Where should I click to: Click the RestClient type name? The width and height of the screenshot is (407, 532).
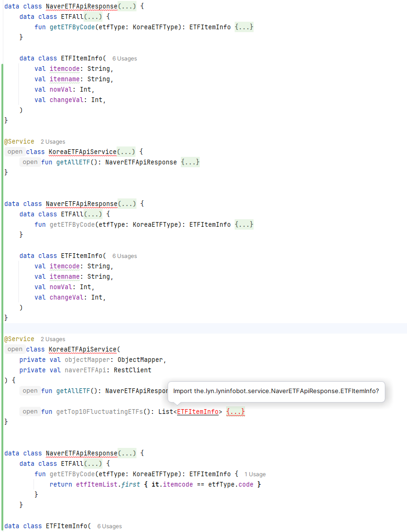132,370
